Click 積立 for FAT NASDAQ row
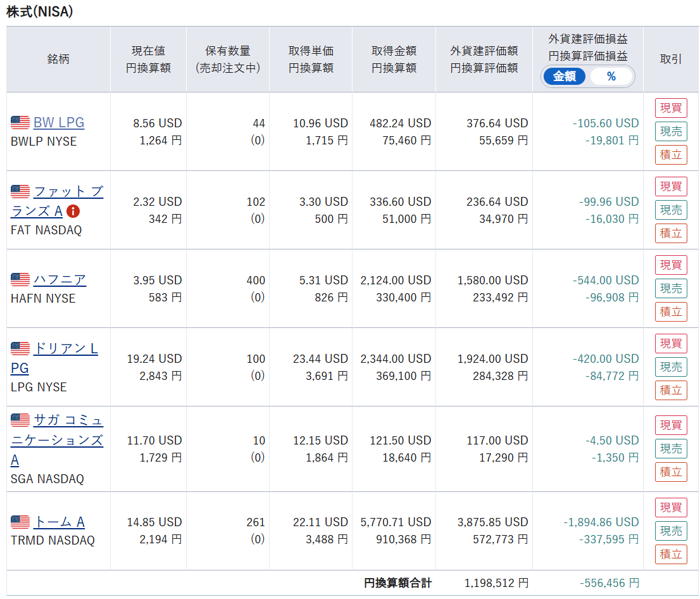 tap(671, 233)
